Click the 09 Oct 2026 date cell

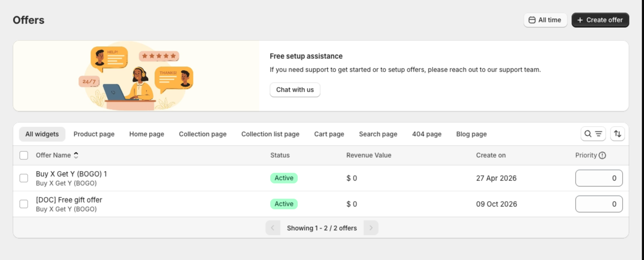pos(496,204)
